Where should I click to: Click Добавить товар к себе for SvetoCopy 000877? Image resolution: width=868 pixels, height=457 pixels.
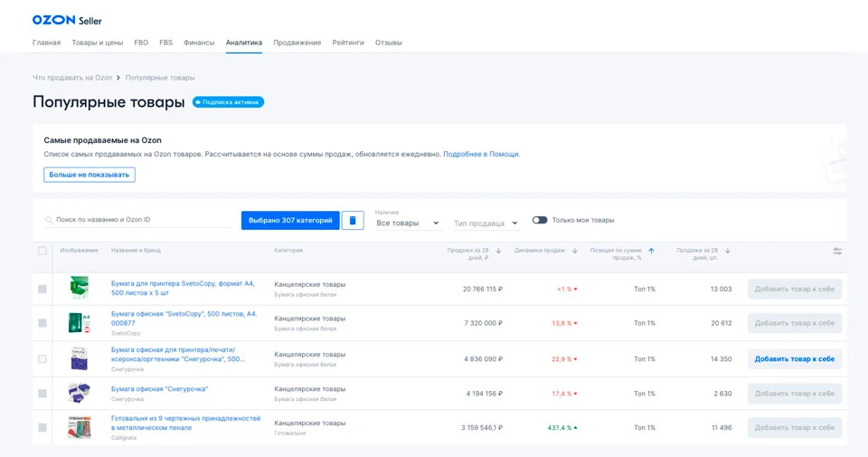795,323
